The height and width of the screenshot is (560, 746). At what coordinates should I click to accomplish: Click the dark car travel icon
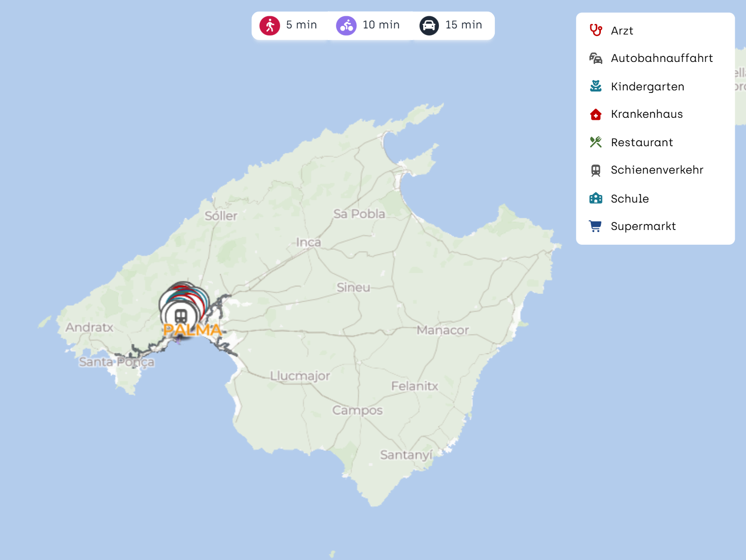pyautogui.click(x=429, y=25)
